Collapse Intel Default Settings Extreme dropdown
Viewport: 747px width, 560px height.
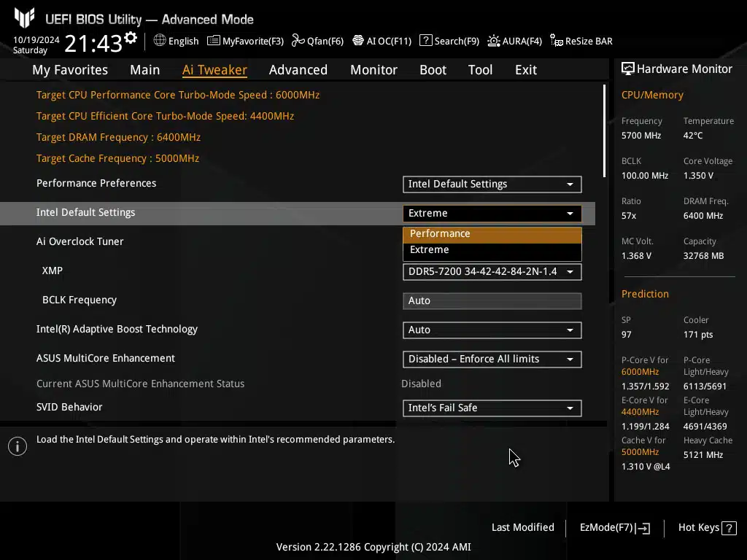(x=492, y=214)
